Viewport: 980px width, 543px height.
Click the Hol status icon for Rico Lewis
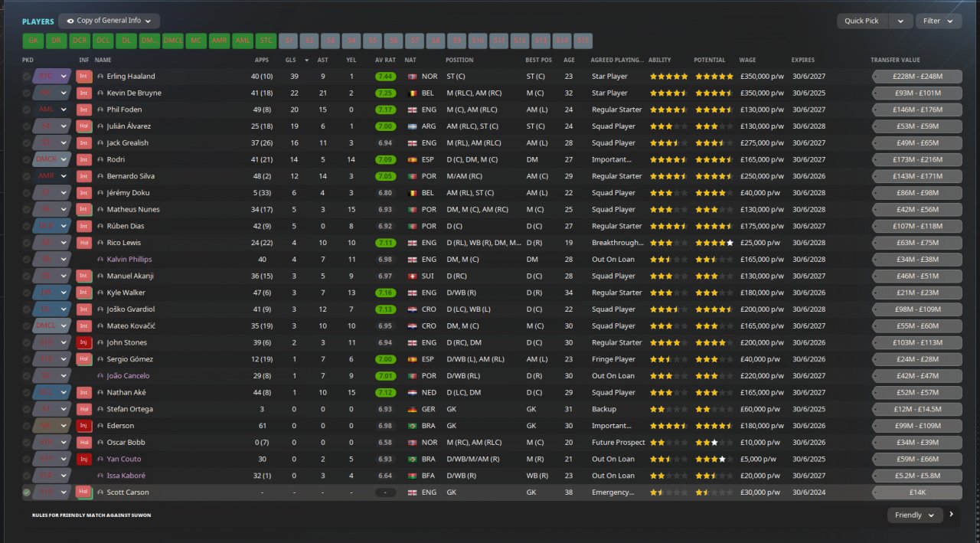[x=84, y=243]
